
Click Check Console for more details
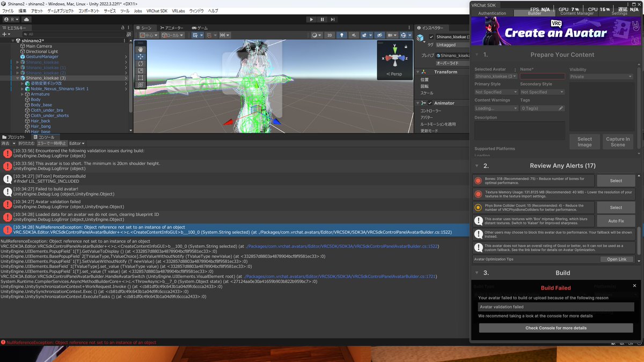click(556, 328)
